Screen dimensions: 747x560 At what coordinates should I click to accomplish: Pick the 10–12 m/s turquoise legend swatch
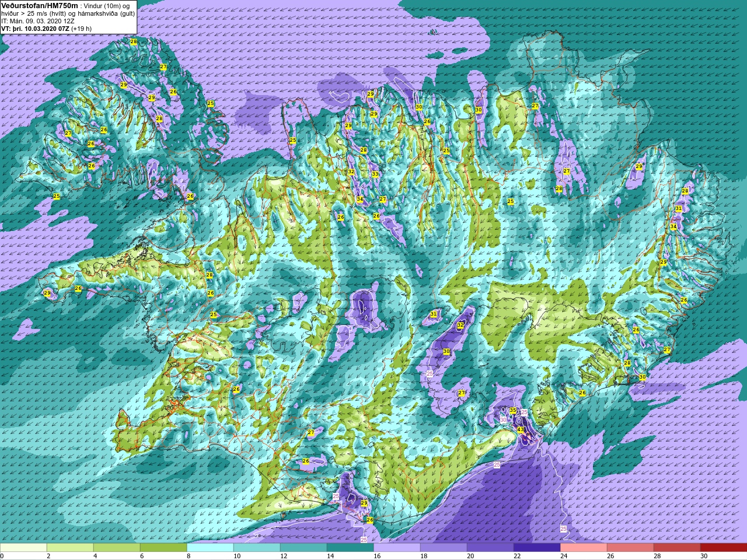tap(257, 548)
